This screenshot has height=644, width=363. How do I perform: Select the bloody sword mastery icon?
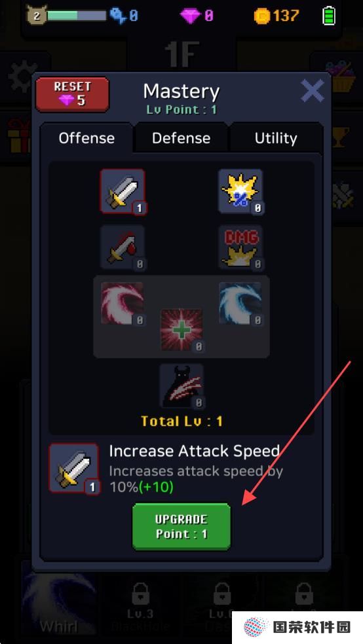(x=123, y=247)
